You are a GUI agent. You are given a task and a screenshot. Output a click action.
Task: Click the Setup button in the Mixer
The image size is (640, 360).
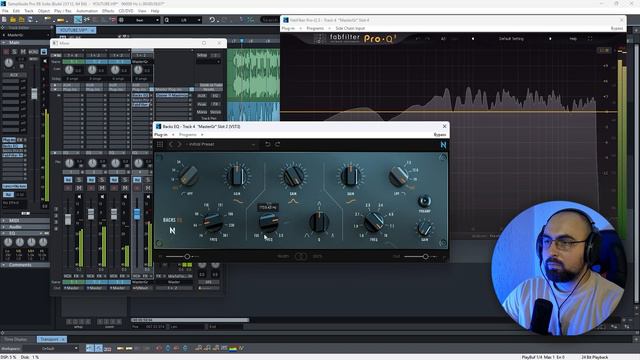tap(202, 55)
